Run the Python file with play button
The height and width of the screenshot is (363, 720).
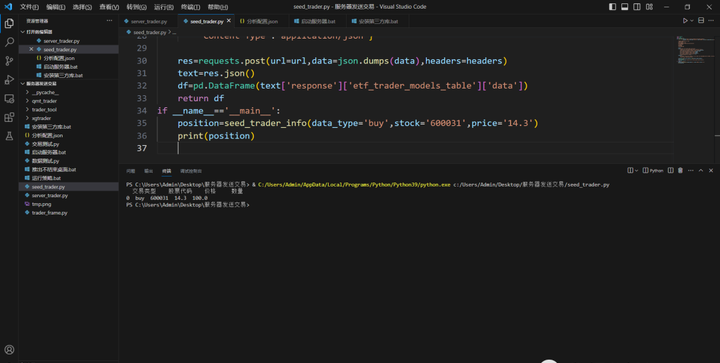pyautogui.click(x=685, y=21)
